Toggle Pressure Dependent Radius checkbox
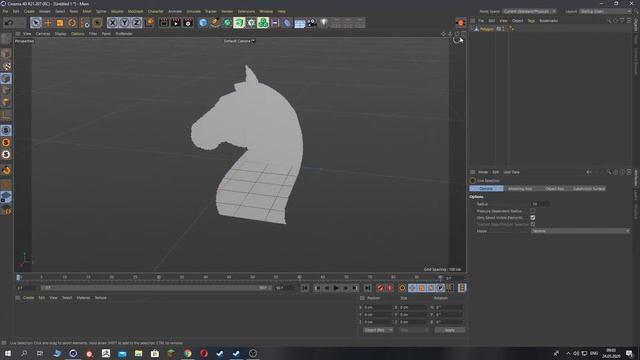Image resolution: width=640 pixels, height=360 pixels. point(533,211)
